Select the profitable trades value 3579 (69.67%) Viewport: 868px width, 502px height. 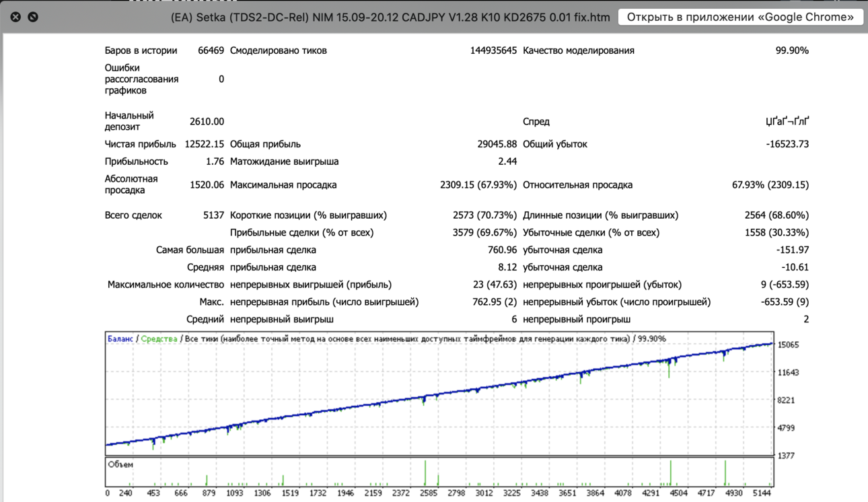point(485,233)
